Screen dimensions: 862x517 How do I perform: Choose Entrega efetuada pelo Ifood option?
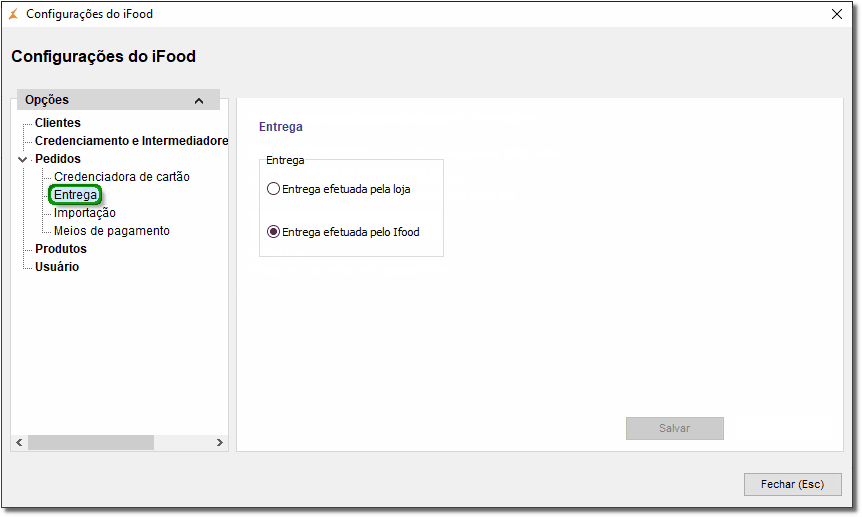pos(274,232)
